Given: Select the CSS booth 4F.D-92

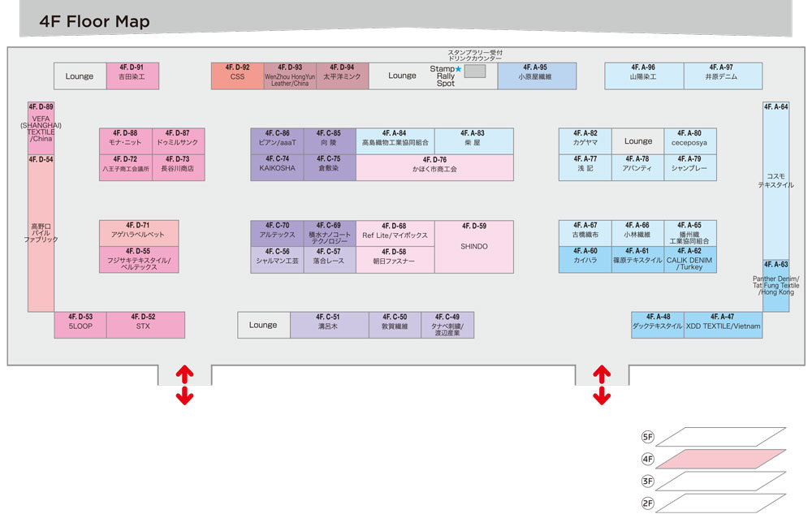Looking at the screenshot, I should tap(236, 74).
